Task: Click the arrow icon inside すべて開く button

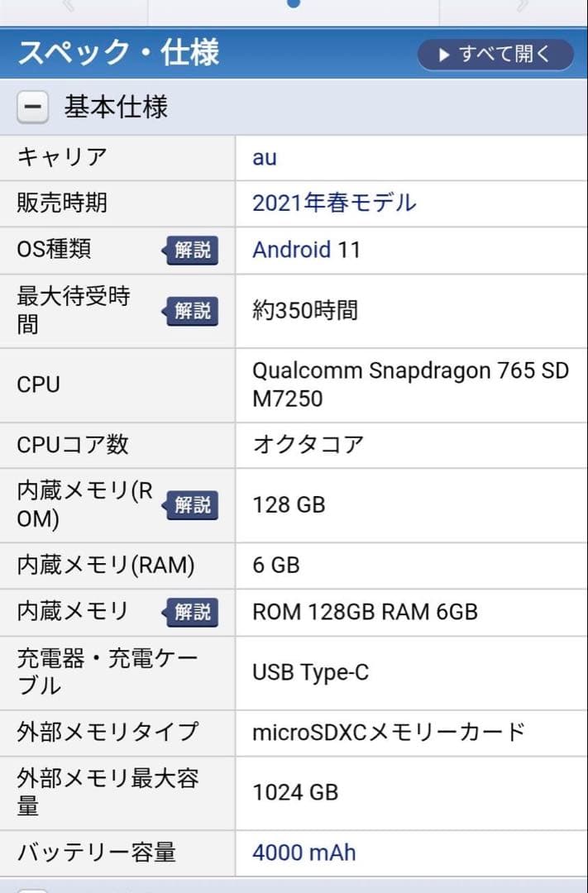Action: (443, 54)
